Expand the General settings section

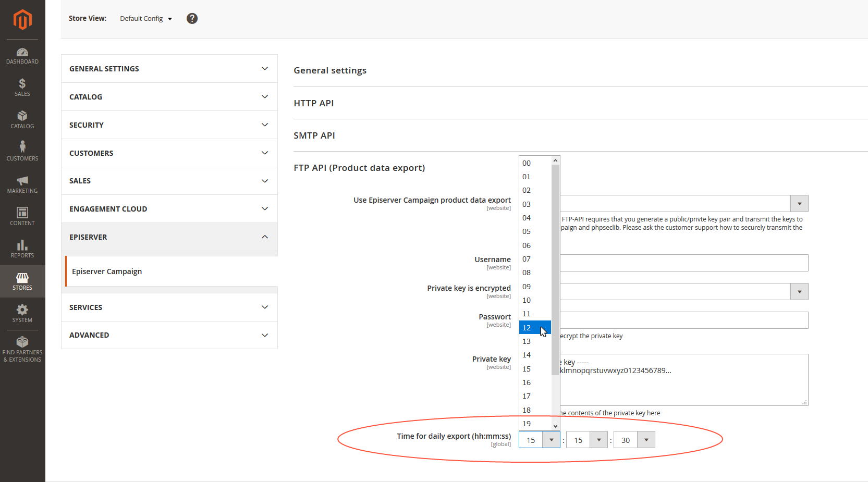click(x=330, y=70)
